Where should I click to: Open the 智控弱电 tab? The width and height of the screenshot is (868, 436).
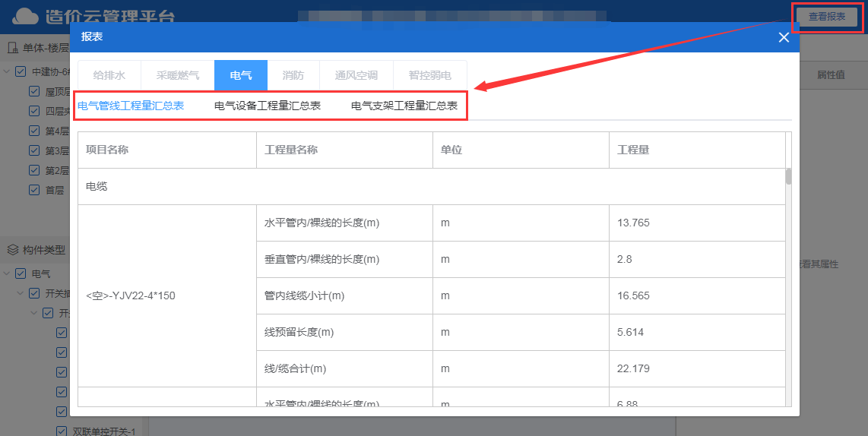(429, 75)
